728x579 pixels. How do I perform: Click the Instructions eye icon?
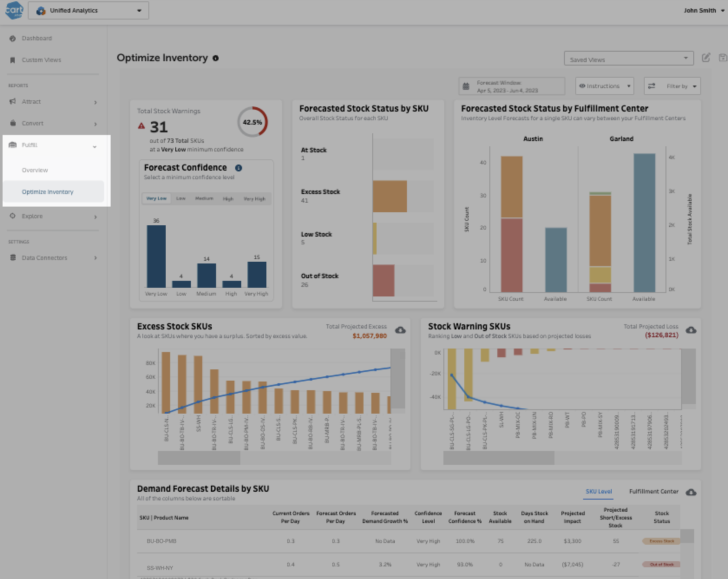tap(582, 86)
